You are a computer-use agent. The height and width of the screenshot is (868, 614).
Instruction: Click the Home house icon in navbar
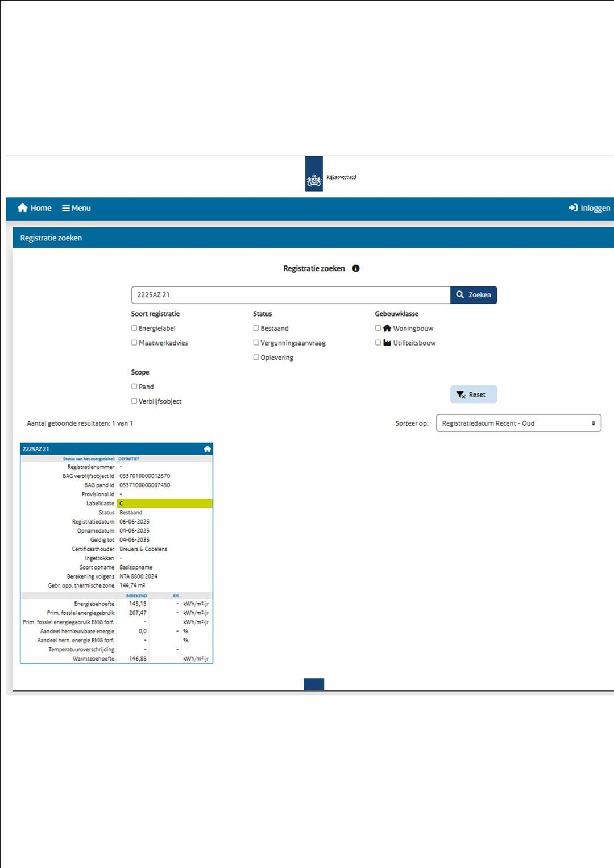[23, 208]
